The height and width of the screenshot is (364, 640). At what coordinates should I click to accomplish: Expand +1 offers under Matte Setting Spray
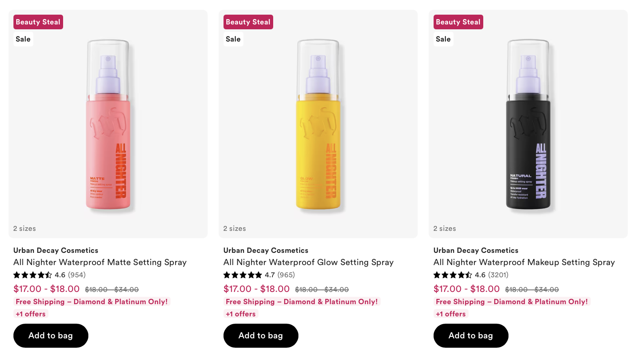(x=31, y=314)
